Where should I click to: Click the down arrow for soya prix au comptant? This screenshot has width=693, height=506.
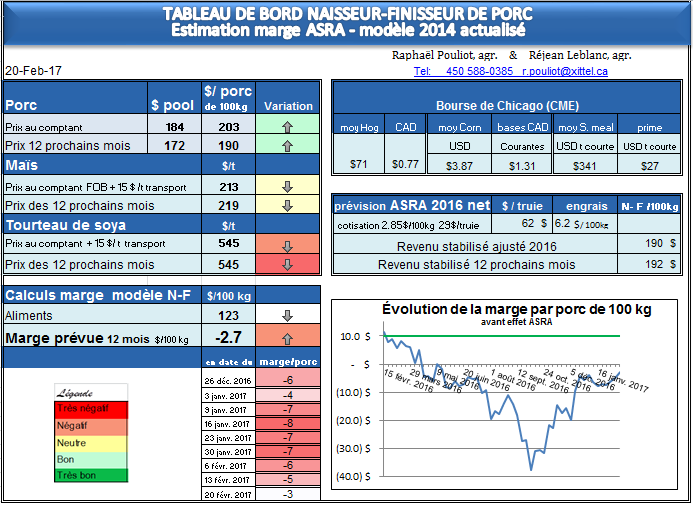tap(288, 245)
